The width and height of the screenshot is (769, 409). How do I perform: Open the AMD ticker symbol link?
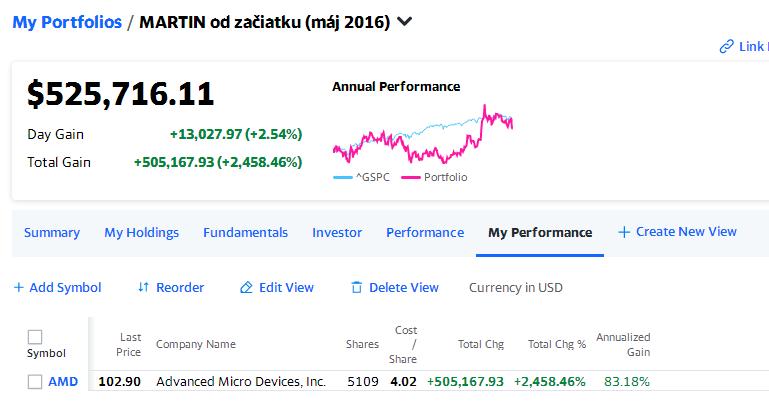click(63, 382)
